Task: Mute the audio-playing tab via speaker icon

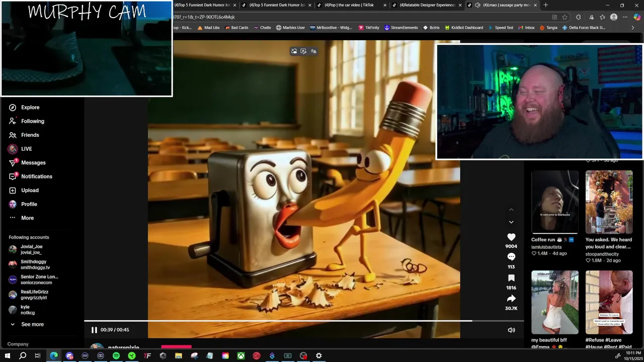Action: pos(477,5)
